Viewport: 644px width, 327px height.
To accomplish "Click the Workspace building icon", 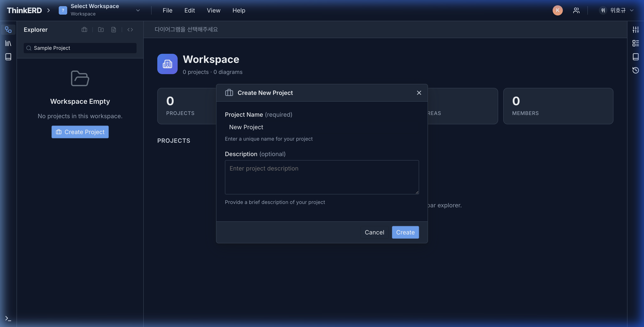I will pos(167,64).
